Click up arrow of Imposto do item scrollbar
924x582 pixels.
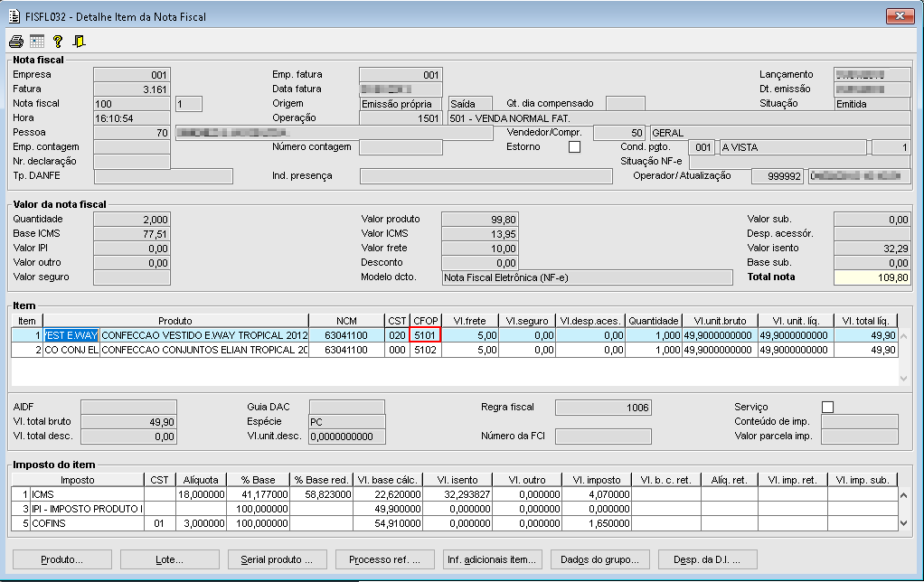(x=904, y=495)
